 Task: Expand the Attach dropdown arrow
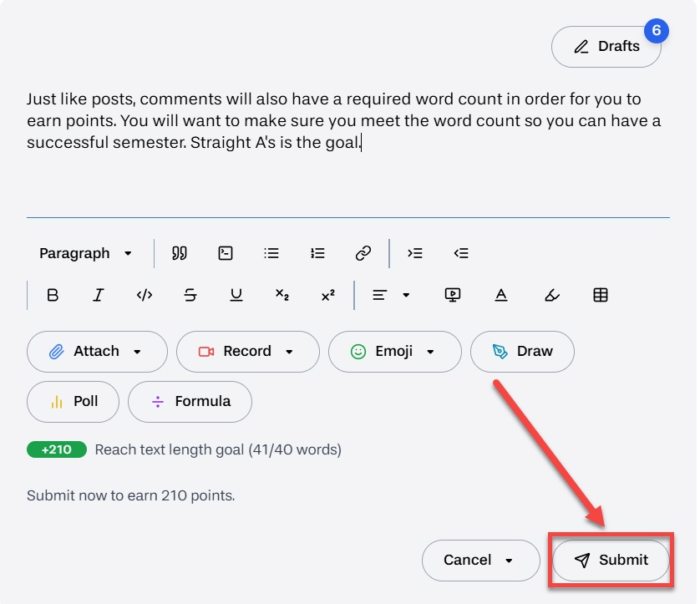click(138, 352)
